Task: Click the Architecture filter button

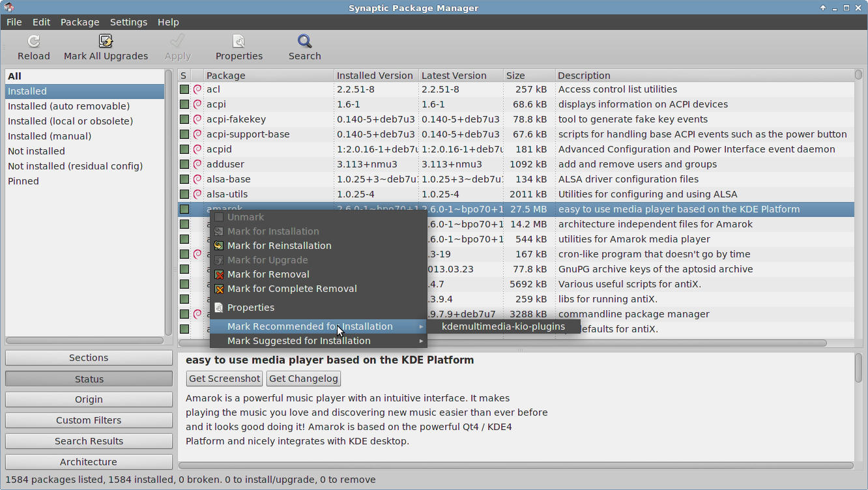Action: 89,462
